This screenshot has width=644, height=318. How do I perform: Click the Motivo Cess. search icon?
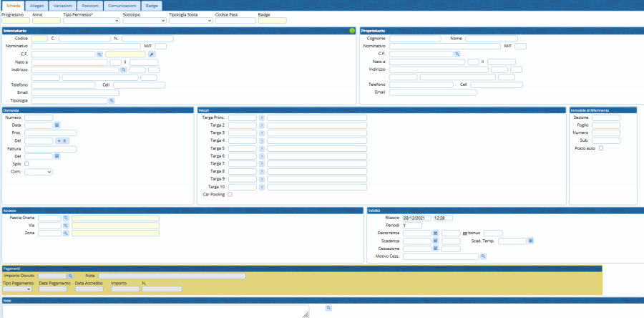pyautogui.click(x=483, y=256)
